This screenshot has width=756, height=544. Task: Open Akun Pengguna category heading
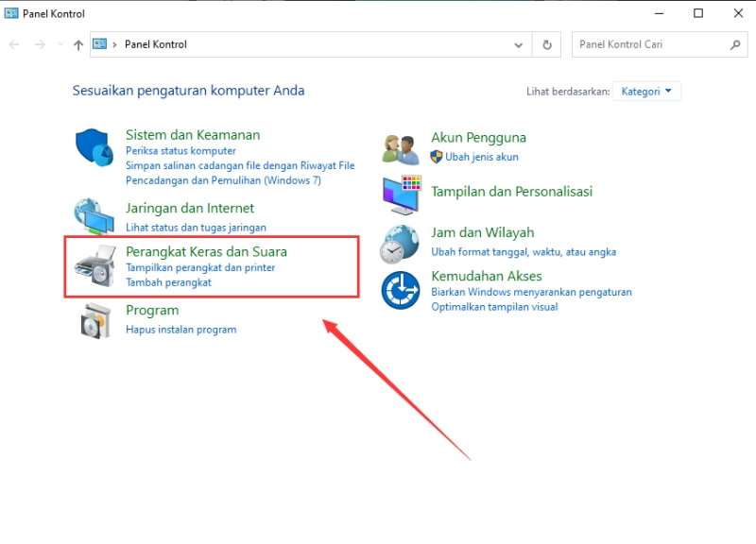(478, 138)
